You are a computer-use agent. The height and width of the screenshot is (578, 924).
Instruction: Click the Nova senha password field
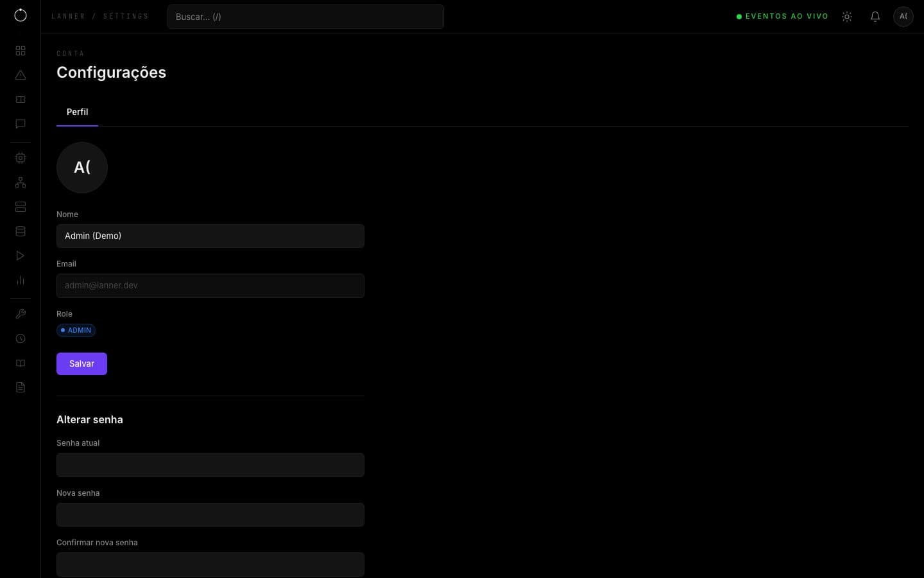(x=210, y=514)
